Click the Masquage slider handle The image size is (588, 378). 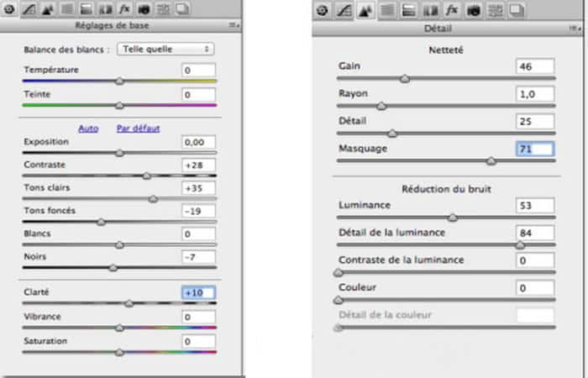click(x=491, y=161)
